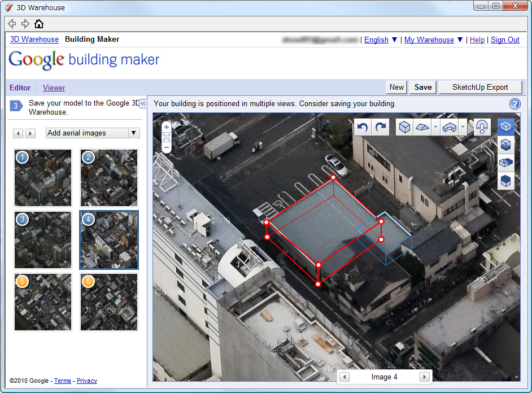The image size is (532, 393).
Task: Go forward with the forward arrow
Action: coord(25,24)
